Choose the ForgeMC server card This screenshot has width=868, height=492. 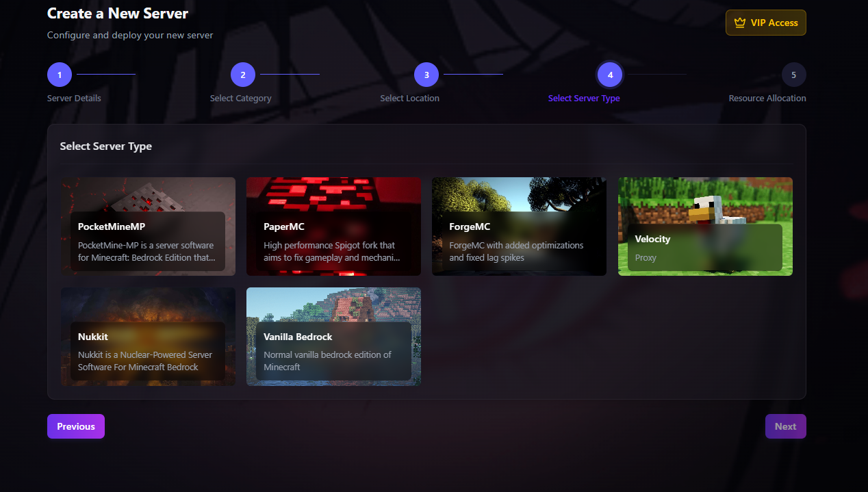[519, 226]
